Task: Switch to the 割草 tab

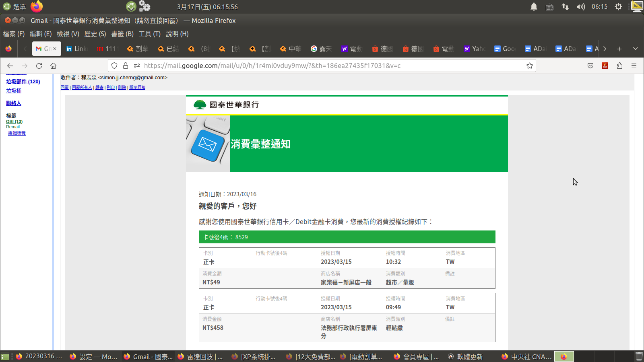Action: 138,49
